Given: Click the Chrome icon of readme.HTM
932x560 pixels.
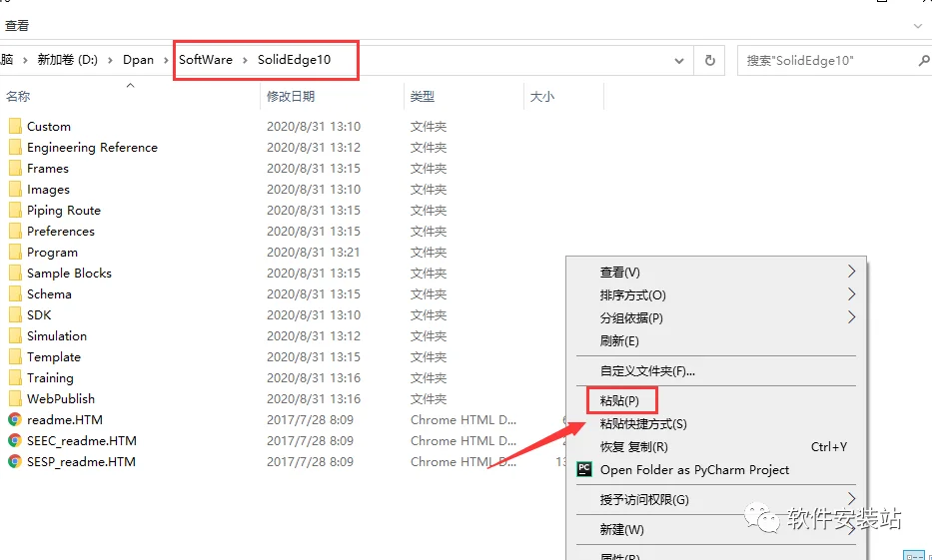Looking at the screenshot, I should pos(15,420).
